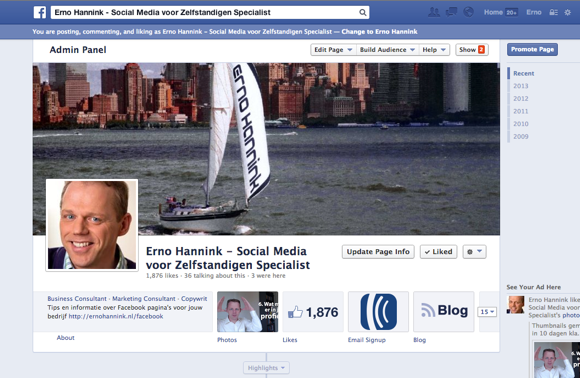Image resolution: width=580 pixels, height=378 pixels.
Task: Click the '36 talking about this' text
Action: pyautogui.click(x=215, y=276)
